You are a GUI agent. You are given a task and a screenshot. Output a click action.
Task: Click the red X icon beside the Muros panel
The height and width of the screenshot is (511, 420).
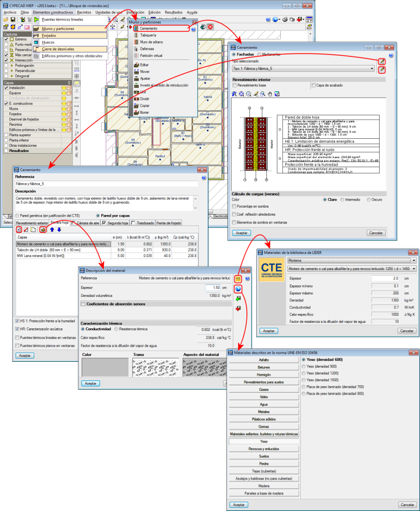[x=210, y=27]
